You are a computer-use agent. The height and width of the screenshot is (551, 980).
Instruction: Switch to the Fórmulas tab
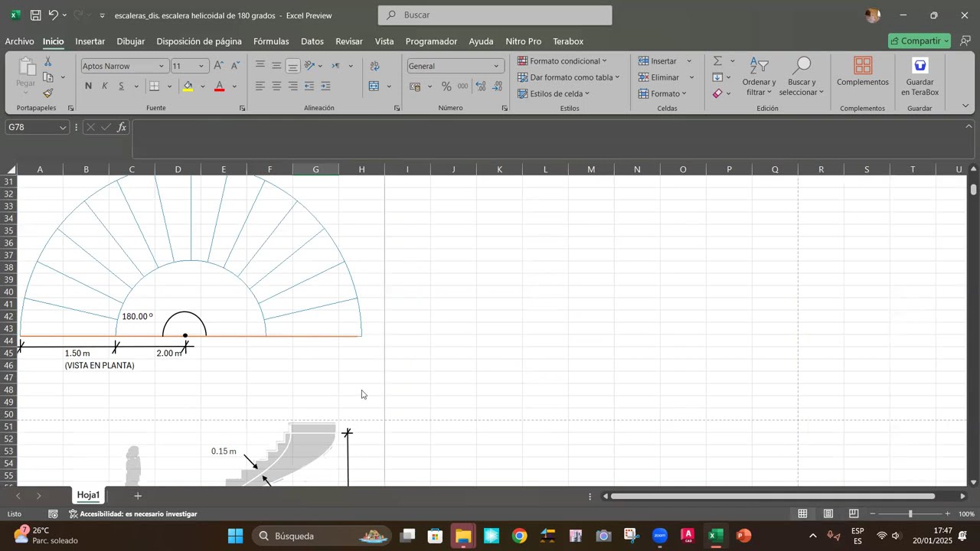271,41
